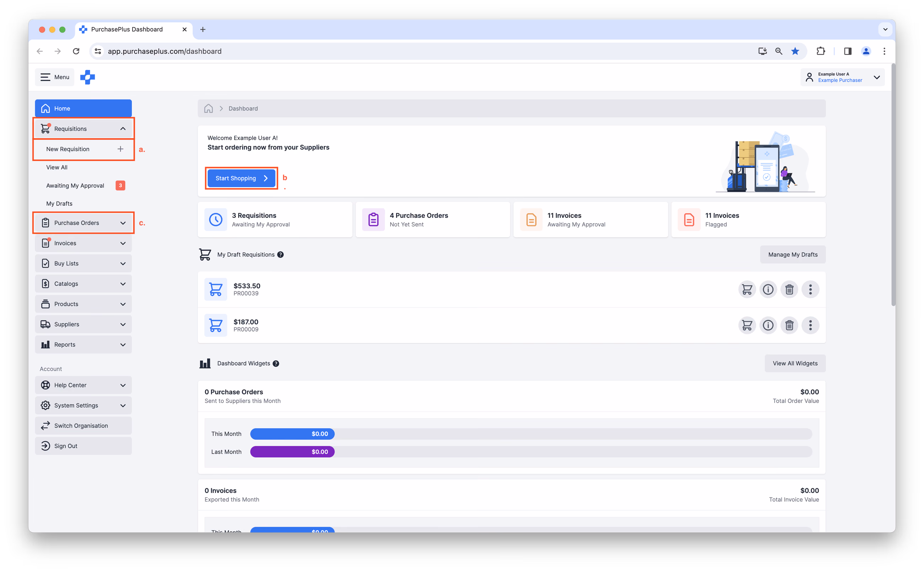Open more options for PR00039
This screenshot has width=924, height=570.
tap(810, 290)
